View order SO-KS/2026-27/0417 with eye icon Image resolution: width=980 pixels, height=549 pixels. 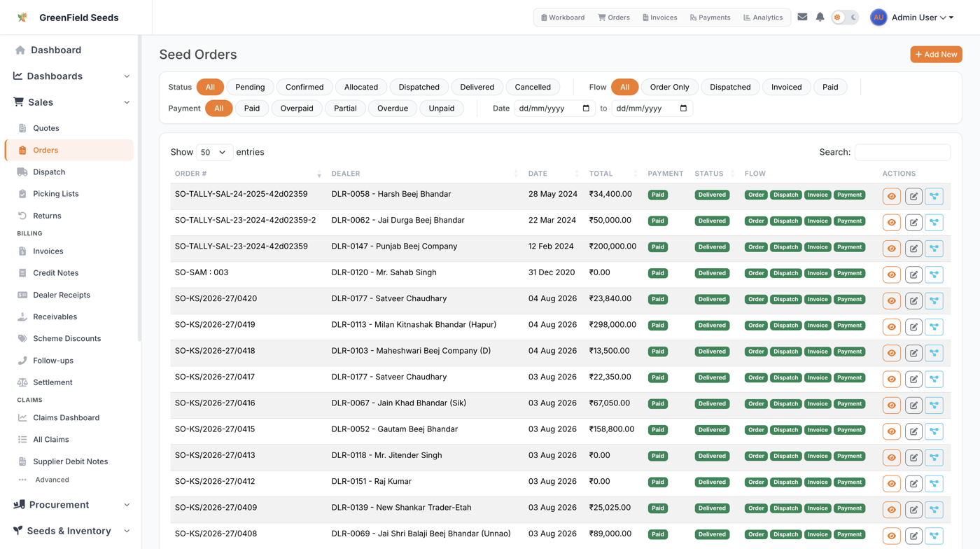pyautogui.click(x=891, y=380)
